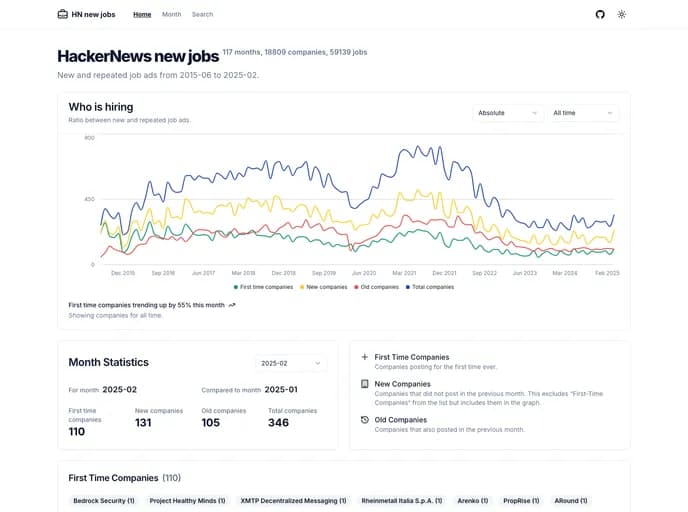Screen dimensions: 688x512
Task: Click the history icon beside Old Companies
Action: pos(365,420)
